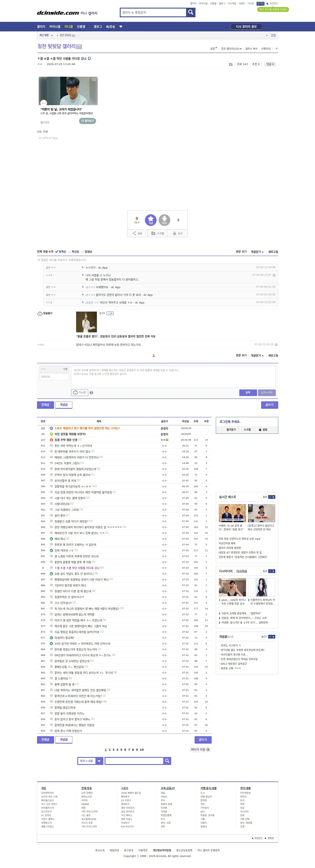Open the 갤러리 nav menu
Image resolution: width=315 pixels, height=868 pixels.
pyautogui.click(x=41, y=27)
